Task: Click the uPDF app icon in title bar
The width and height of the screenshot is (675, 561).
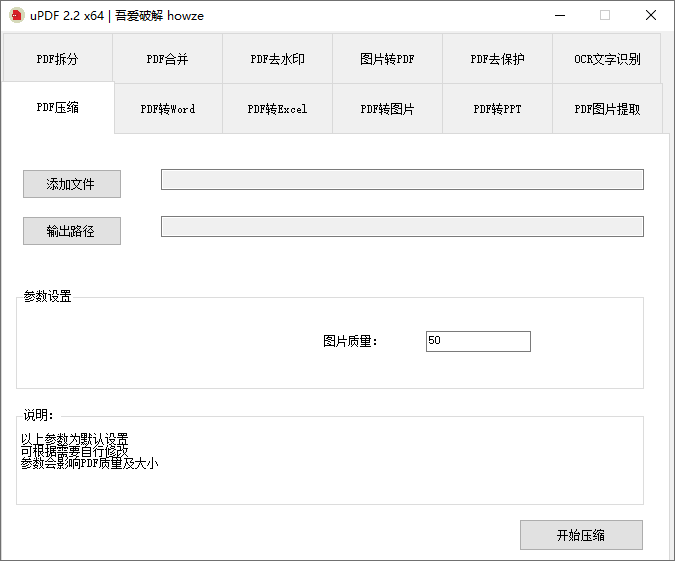Action: [16, 15]
